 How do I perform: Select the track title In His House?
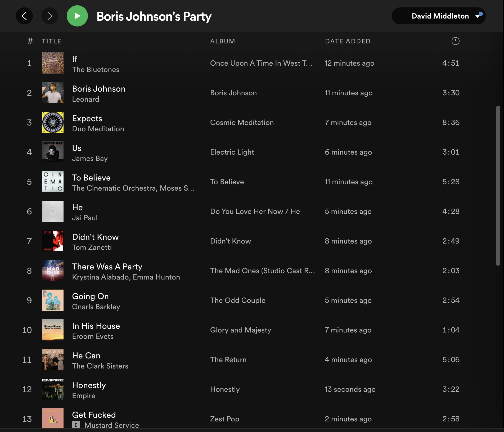tap(96, 326)
